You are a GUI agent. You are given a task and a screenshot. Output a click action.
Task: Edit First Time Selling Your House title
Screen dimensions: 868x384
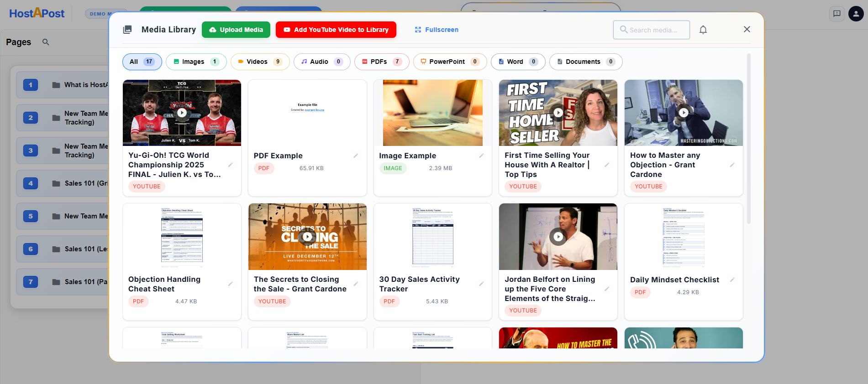(x=607, y=165)
